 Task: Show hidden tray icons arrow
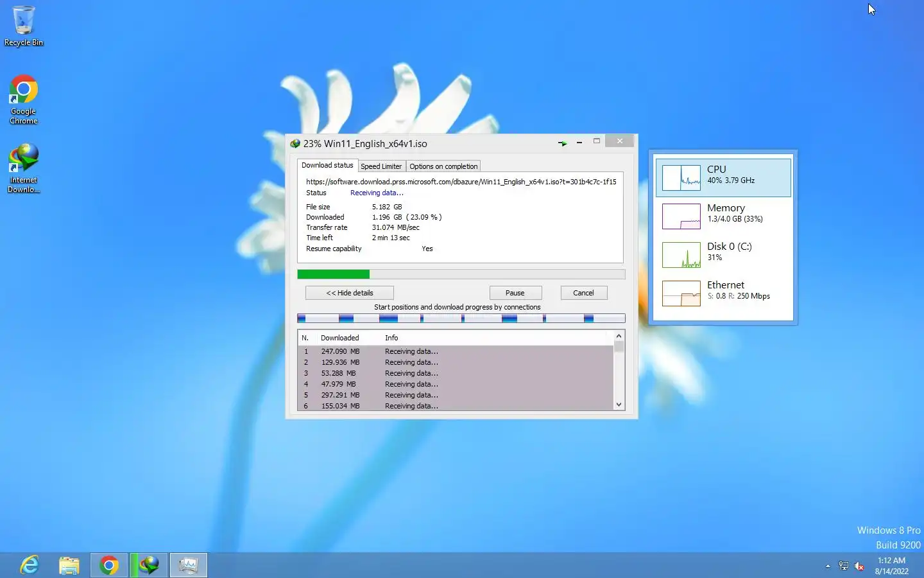pos(828,566)
